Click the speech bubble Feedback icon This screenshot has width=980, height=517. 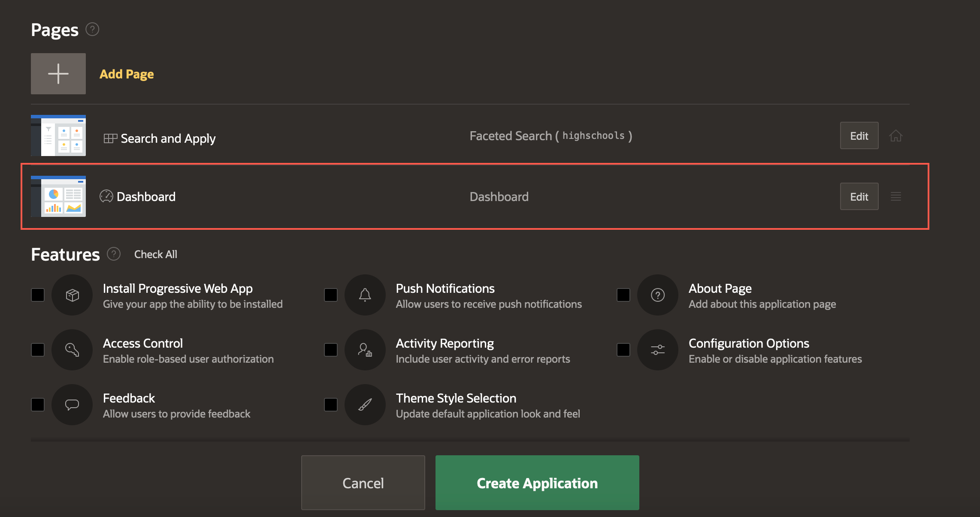[72, 405]
